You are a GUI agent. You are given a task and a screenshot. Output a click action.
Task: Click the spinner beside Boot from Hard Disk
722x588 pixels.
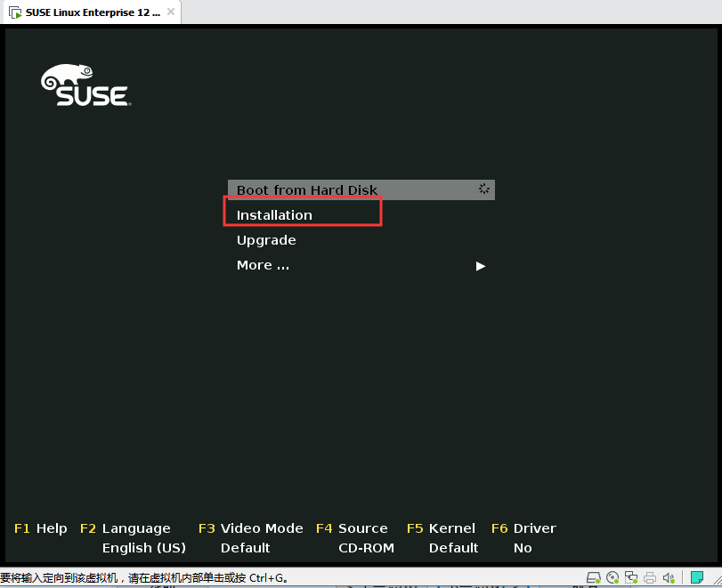pos(483,189)
